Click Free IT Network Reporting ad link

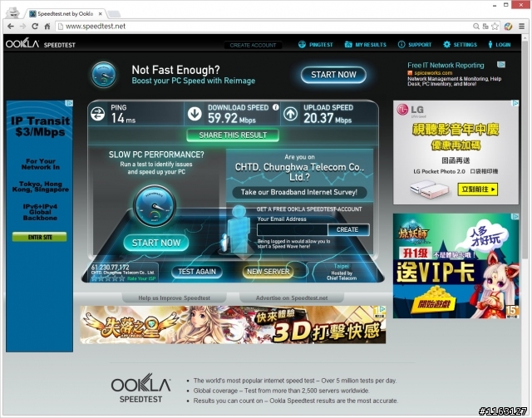pos(446,65)
